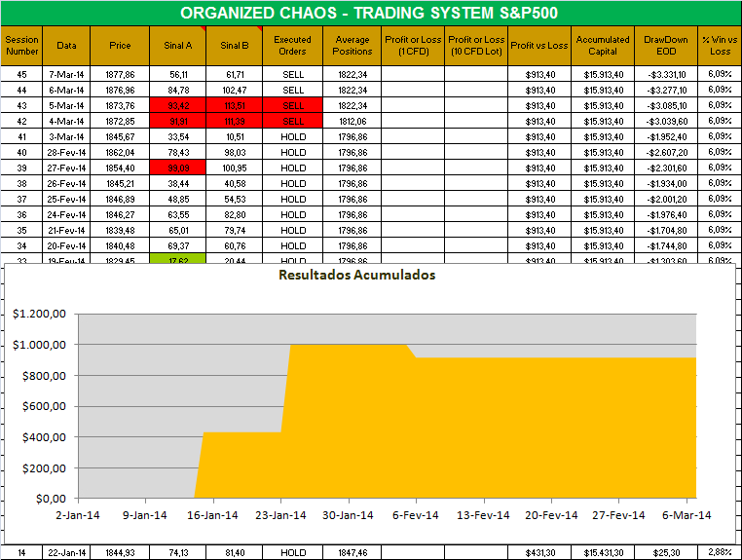Select date cell '28-Fev-14'
This screenshot has height=560, width=742.
pos(66,153)
